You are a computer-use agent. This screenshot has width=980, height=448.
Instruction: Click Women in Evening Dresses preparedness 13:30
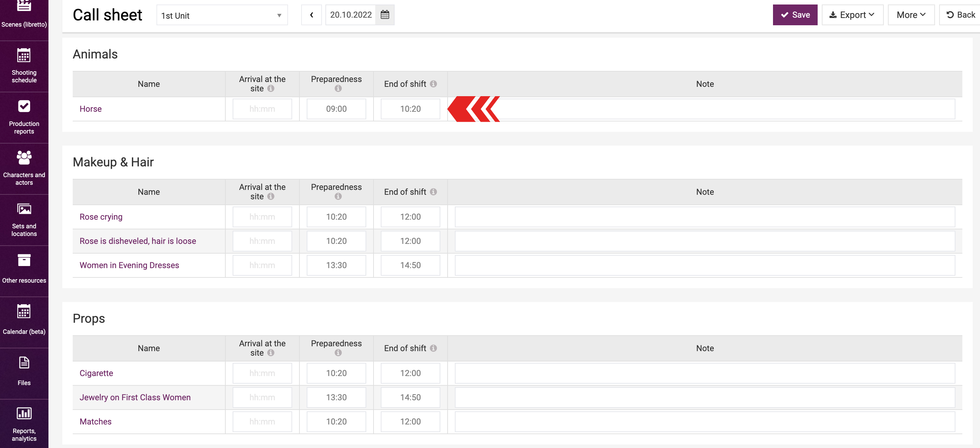[336, 265]
